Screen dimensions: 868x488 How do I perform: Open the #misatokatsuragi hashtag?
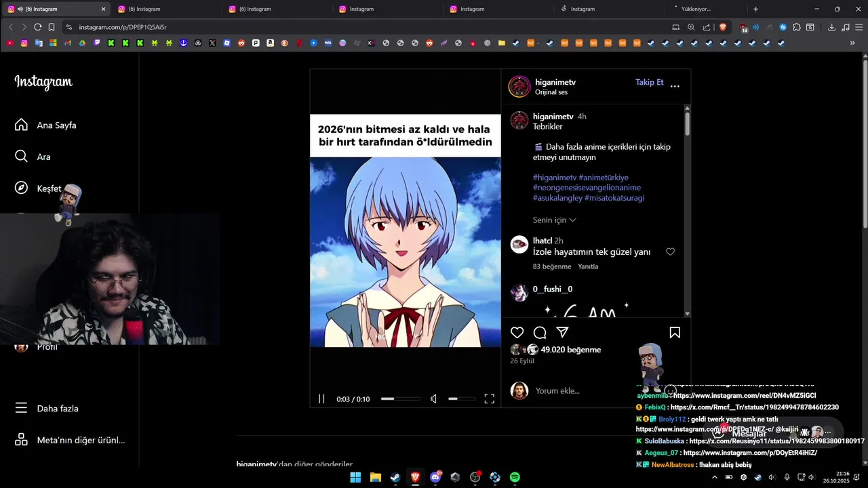pos(614,198)
